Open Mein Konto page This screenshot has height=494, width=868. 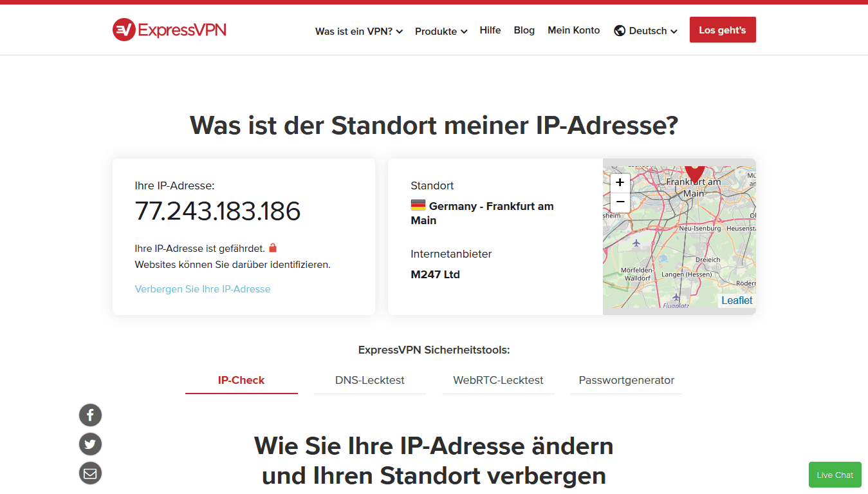(x=574, y=30)
